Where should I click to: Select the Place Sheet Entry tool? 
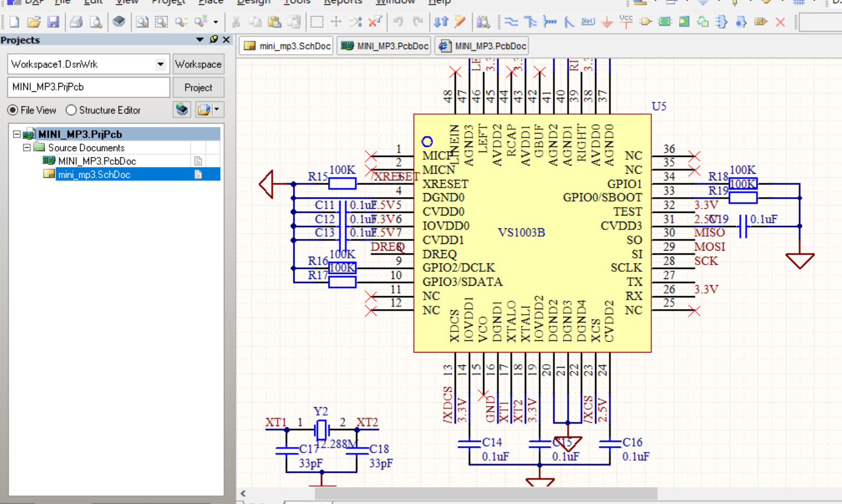tap(684, 22)
